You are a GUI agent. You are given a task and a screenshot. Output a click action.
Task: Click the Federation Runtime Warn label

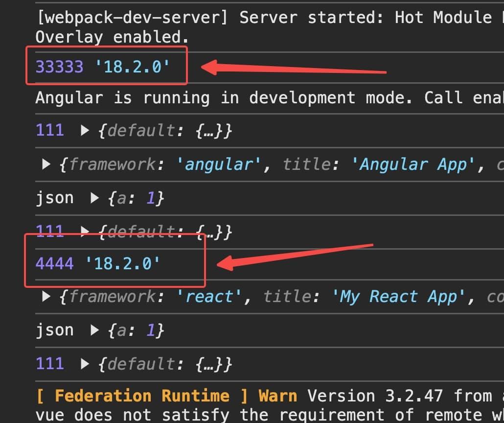coord(166,396)
